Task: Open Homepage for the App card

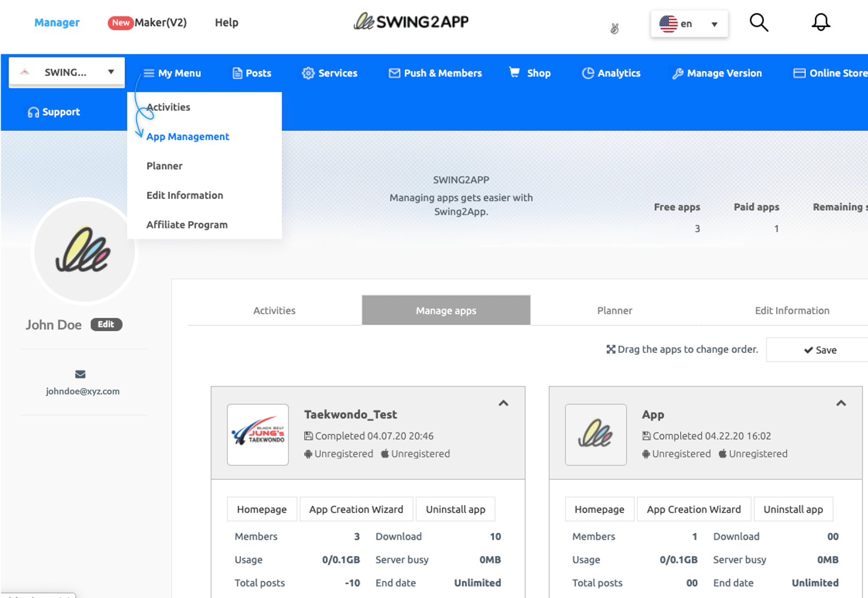Action: pyautogui.click(x=599, y=509)
